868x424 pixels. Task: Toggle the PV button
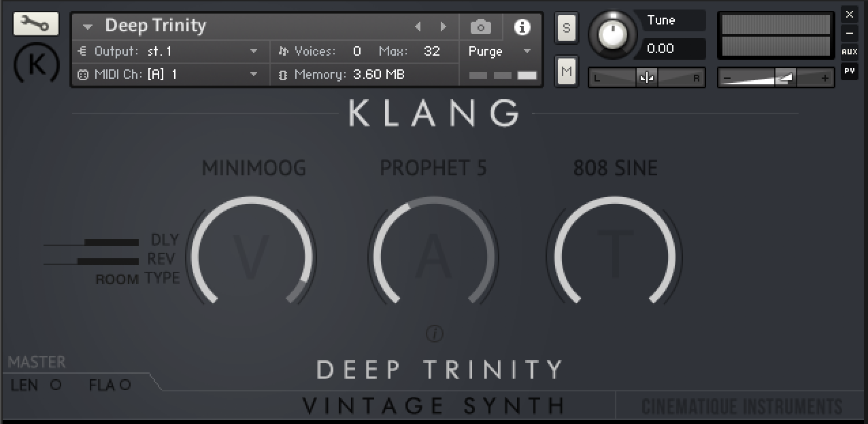[849, 71]
